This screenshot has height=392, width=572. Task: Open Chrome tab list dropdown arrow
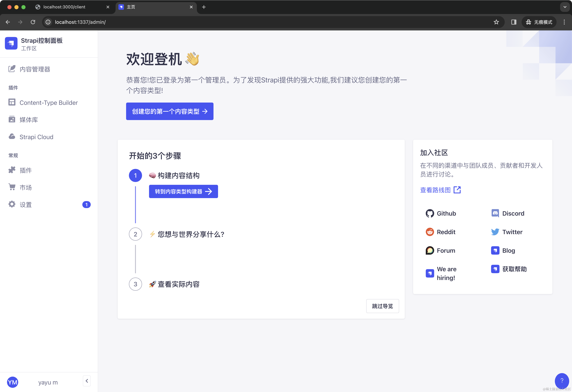[x=565, y=7]
